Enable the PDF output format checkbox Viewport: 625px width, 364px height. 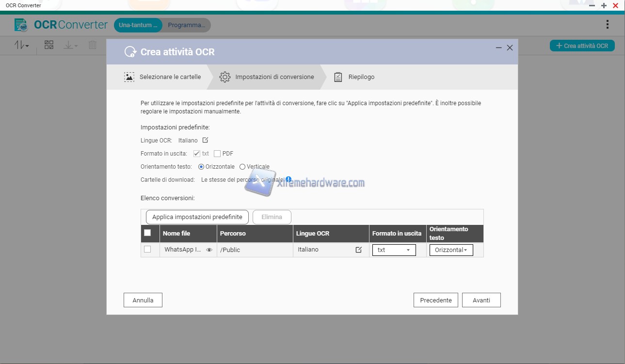pyautogui.click(x=217, y=154)
